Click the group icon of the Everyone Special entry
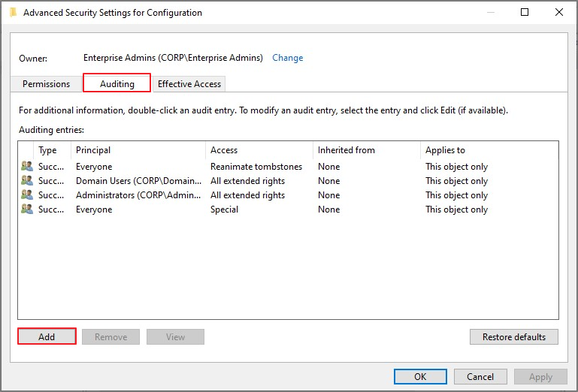Screen dimensions: 578x392 27,210
